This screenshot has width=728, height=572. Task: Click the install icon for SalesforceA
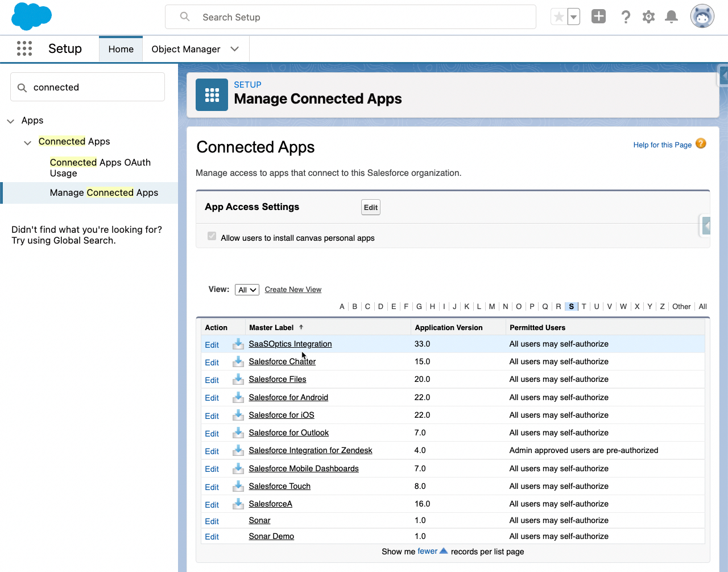[238, 504]
